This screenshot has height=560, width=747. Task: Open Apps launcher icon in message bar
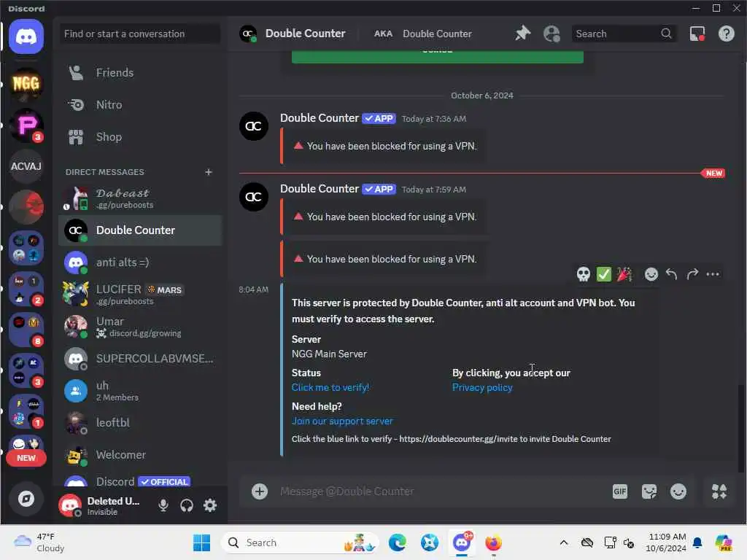(719, 491)
